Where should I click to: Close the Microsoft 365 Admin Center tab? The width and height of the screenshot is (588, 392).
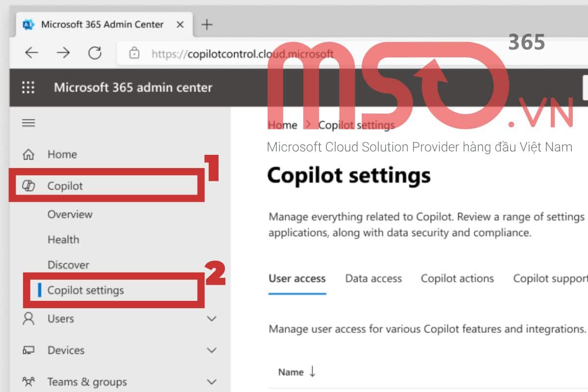point(180,24)
